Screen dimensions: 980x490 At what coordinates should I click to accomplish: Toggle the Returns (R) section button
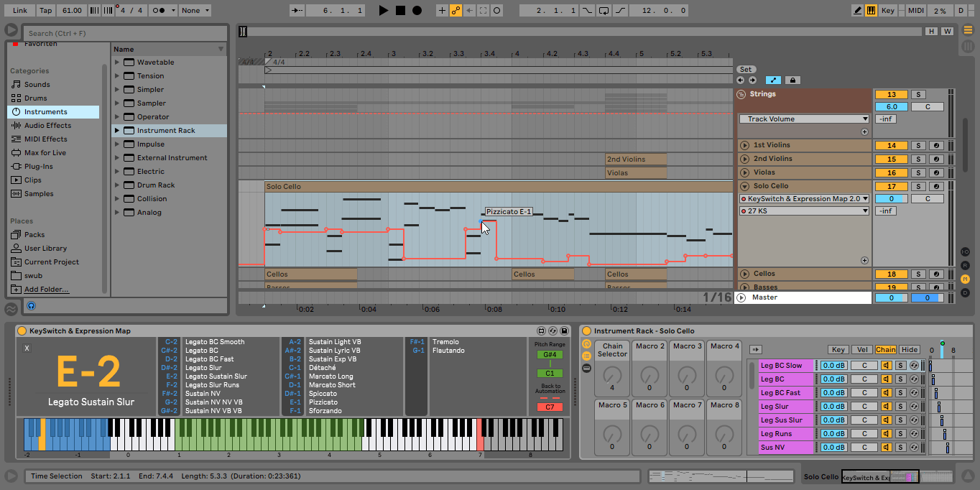click(x=965, y=265)
